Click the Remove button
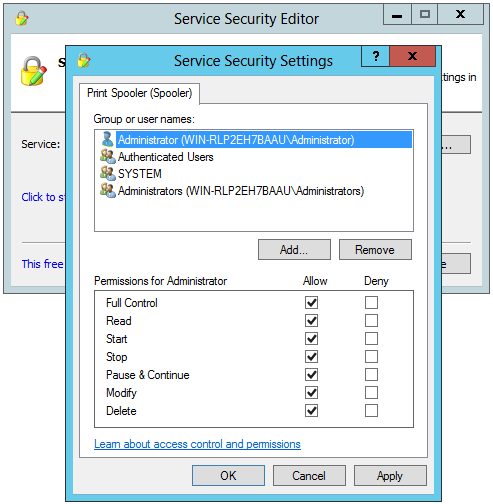 (x=375, y=249)
